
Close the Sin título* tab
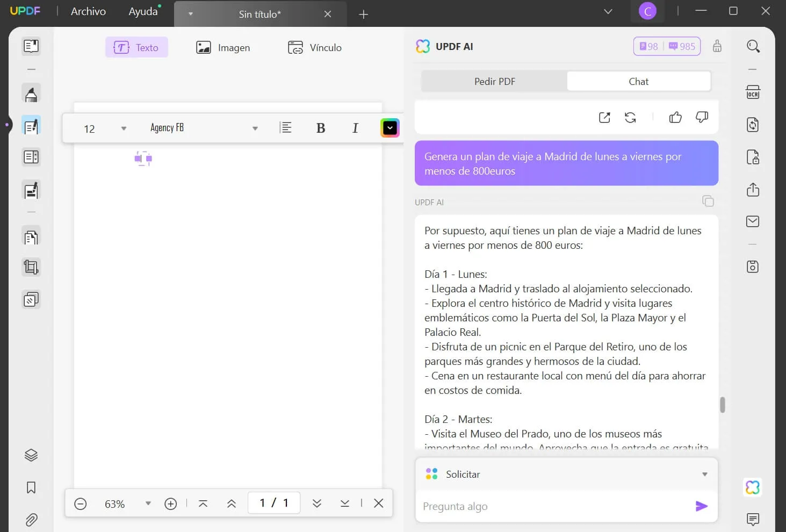(x=328, y=14)
